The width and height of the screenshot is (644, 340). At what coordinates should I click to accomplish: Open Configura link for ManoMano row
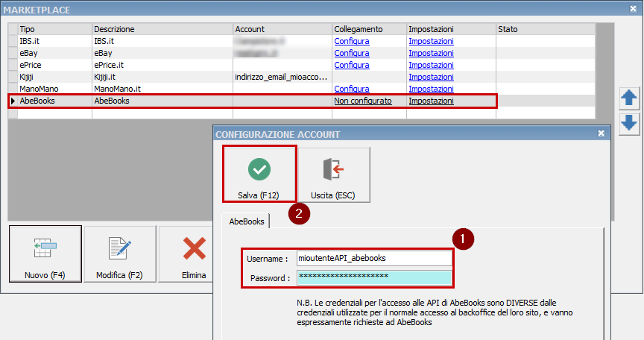pos(352,89)
